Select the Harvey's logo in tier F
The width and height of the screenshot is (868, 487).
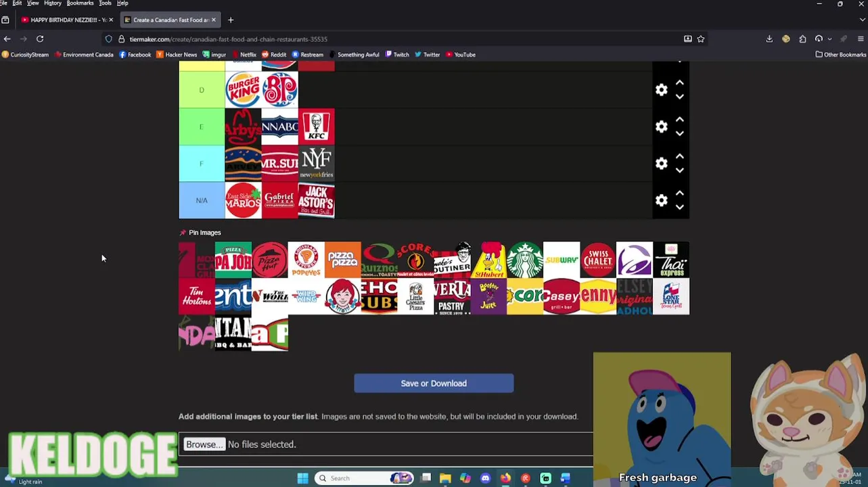click(243, 163)
